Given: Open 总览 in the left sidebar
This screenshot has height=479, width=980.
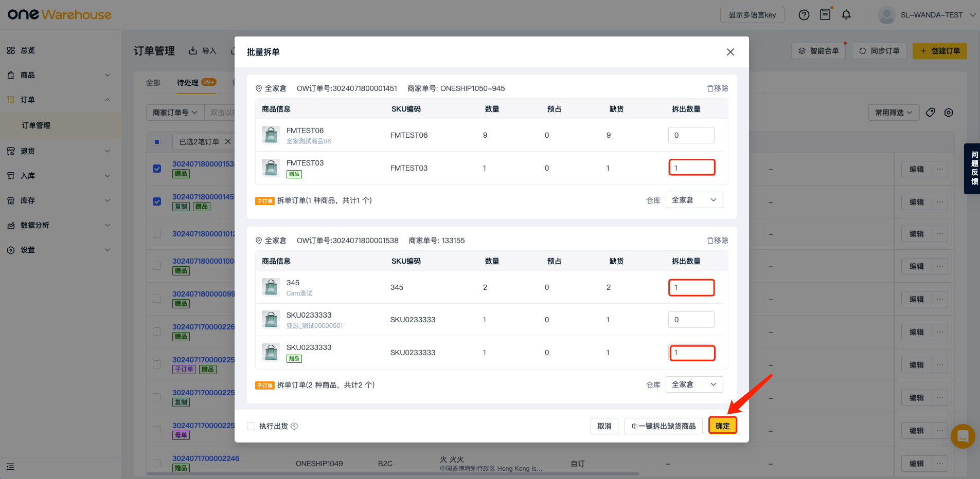Looking at the screenshot, I should click(28, 50).
